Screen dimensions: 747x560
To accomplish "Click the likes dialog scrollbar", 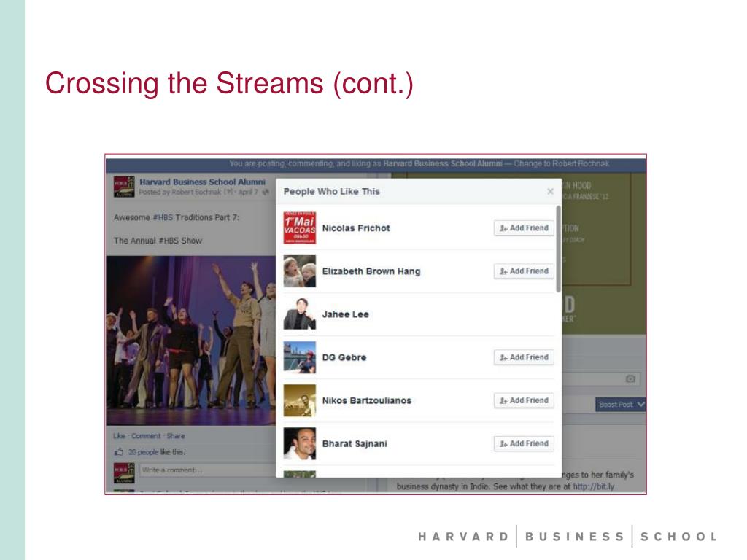I will (558, 249).
